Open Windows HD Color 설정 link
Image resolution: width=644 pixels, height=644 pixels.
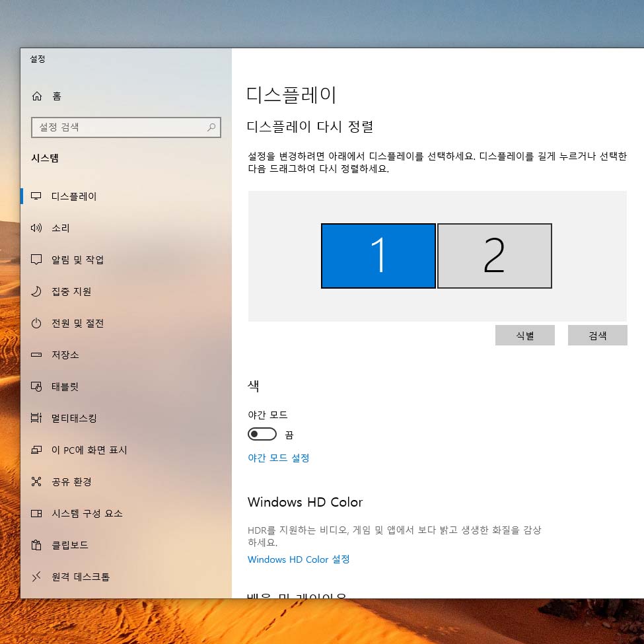click(298, 559)
